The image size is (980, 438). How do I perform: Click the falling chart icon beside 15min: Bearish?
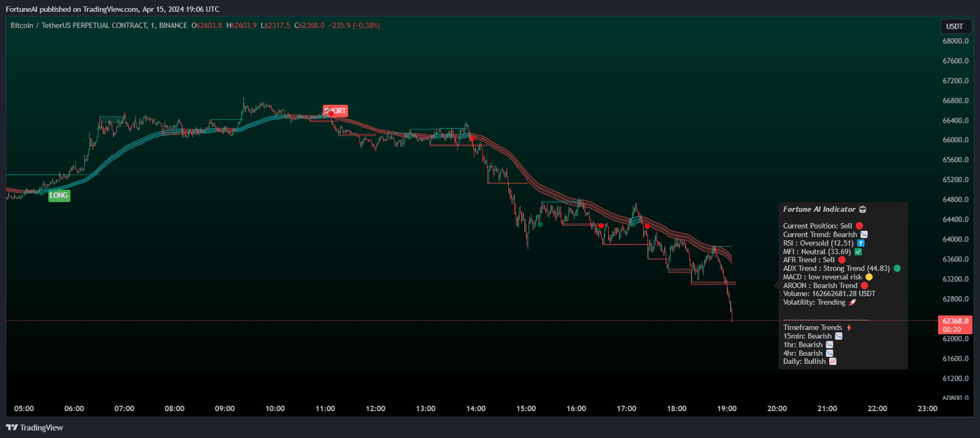pos(839,336)
